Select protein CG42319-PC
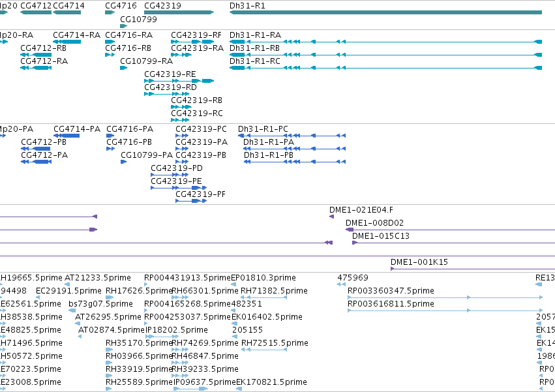555x392 pixels. 183,136
